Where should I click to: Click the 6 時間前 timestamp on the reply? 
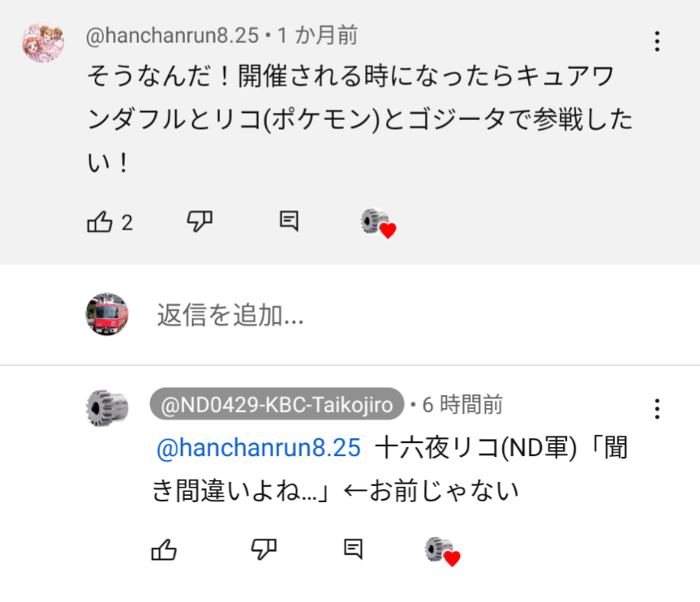point(462,404)
